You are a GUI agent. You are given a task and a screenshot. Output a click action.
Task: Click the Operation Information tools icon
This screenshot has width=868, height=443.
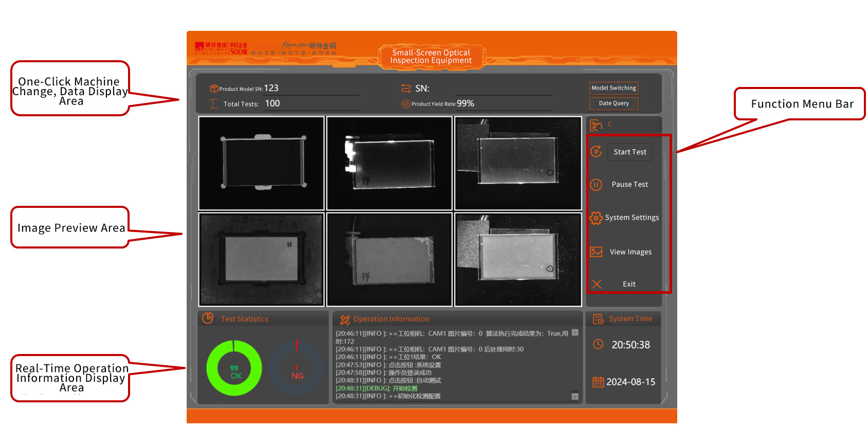[x=345, y=320]
